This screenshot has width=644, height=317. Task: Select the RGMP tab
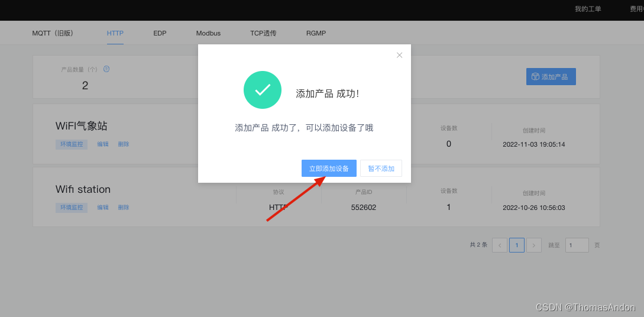[x=316, y=33]
